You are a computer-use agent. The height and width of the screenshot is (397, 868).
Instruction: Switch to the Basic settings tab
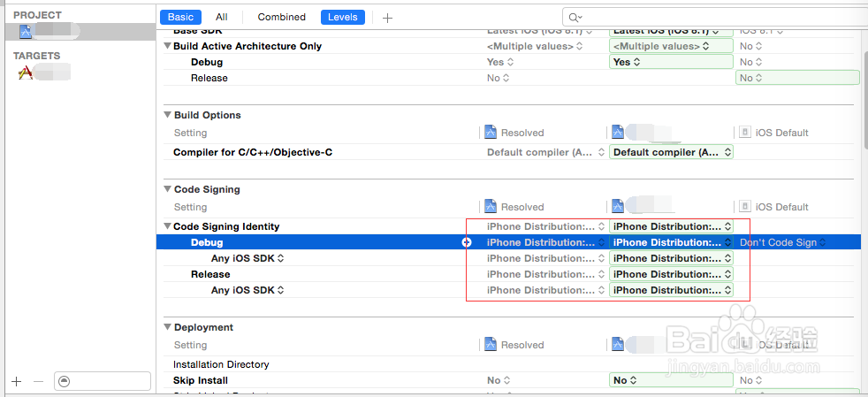coord(180,17)
